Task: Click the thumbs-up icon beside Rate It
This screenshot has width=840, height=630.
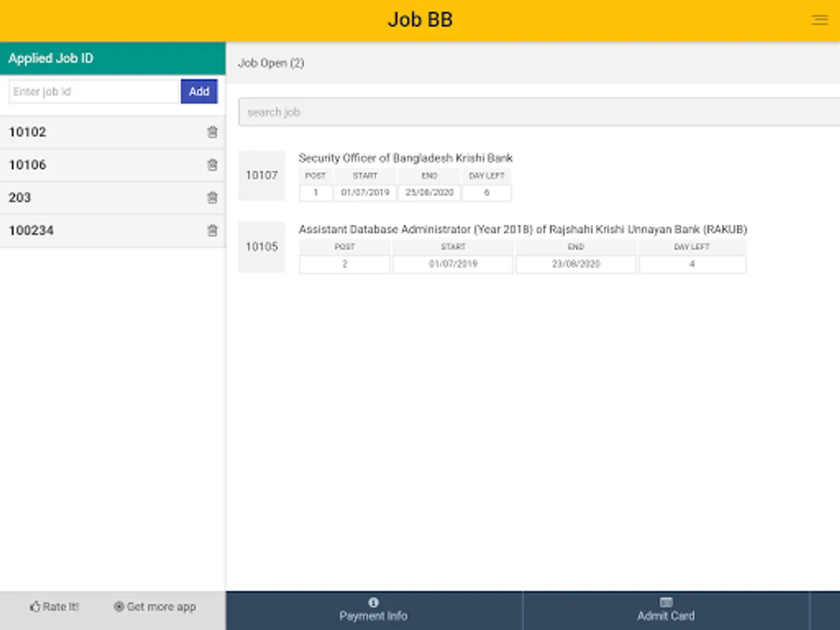Action: click(35, 607)
